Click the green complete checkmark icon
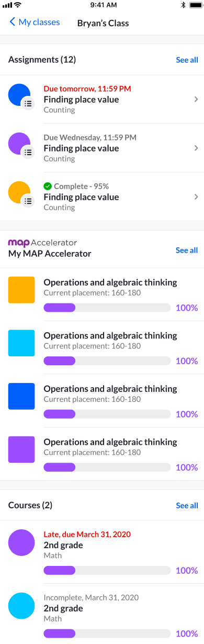This screenshot has height=644, width=204. click(48, 186)
